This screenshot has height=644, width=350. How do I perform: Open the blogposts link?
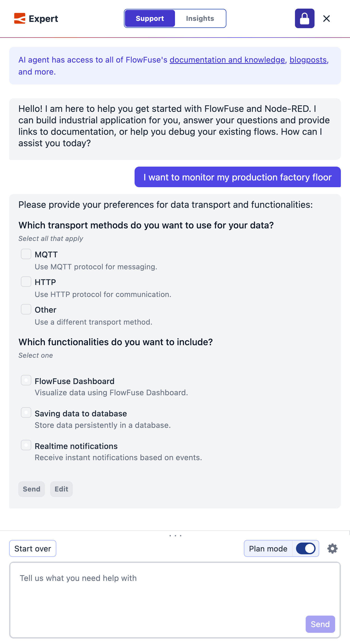click(x=308, y=60)
